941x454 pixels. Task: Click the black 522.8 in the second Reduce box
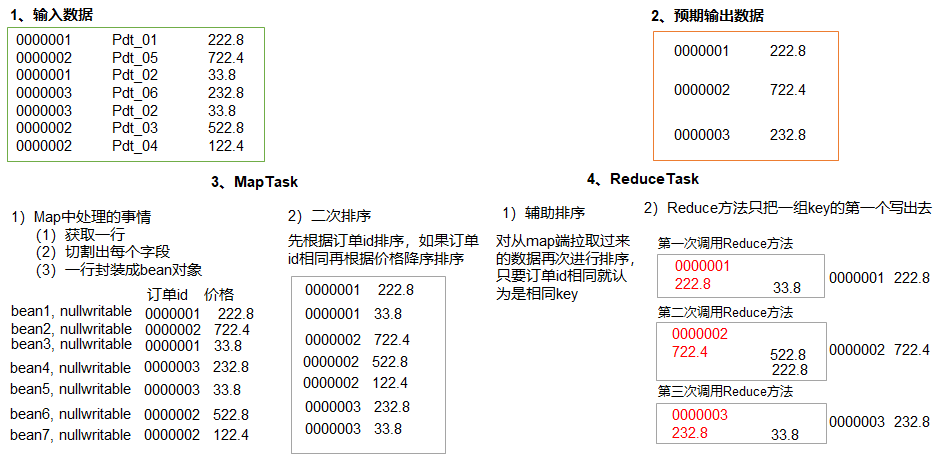788,355
